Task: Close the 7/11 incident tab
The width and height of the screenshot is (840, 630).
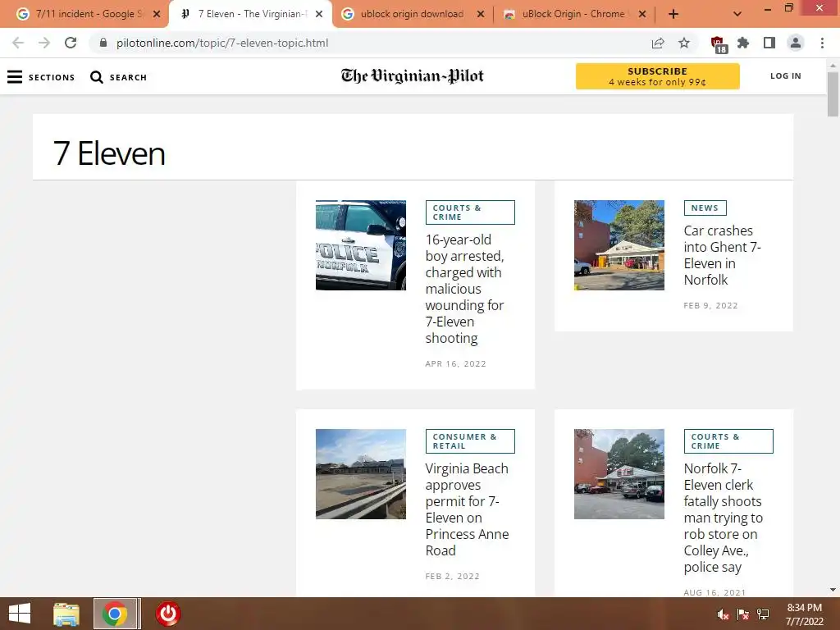Action: point(157,14)
